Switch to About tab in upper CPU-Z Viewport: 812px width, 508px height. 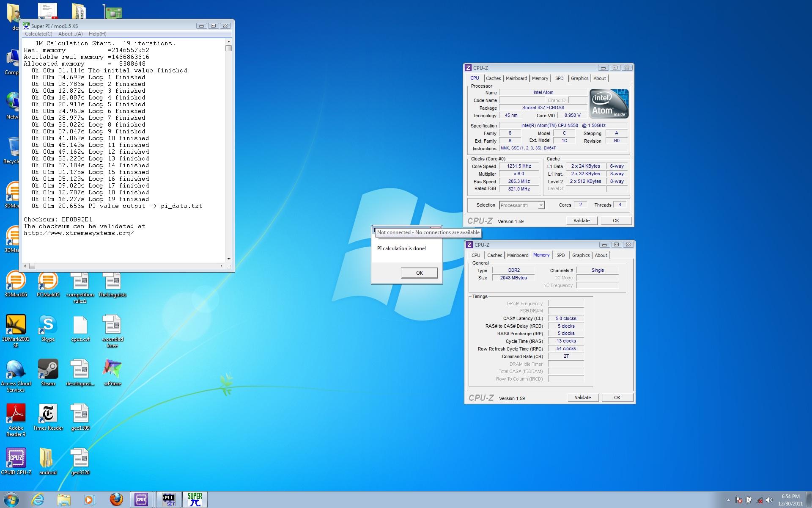600,78
